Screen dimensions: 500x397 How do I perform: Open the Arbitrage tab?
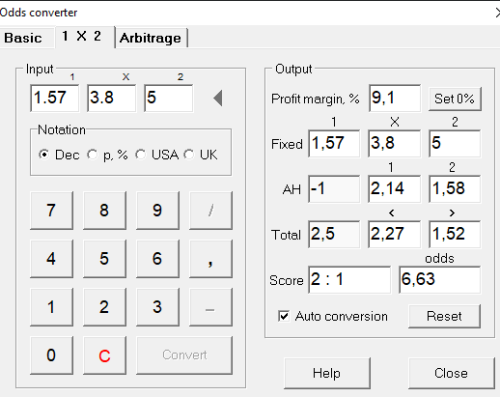(151, 38)
